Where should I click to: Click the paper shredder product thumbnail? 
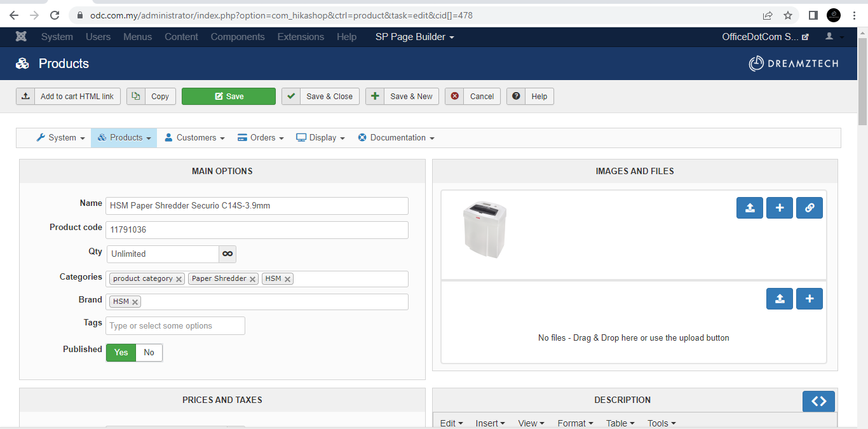pos(484,229)
